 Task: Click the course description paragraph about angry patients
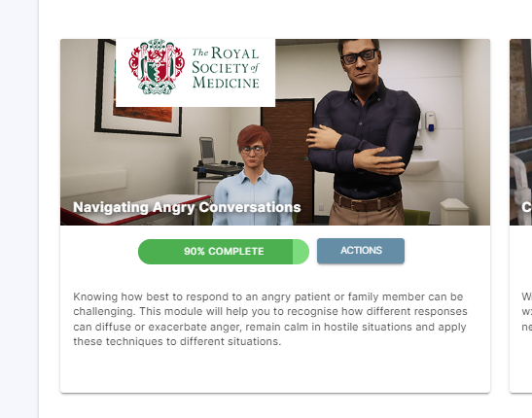pyautogui.click(x=270, y=319)
